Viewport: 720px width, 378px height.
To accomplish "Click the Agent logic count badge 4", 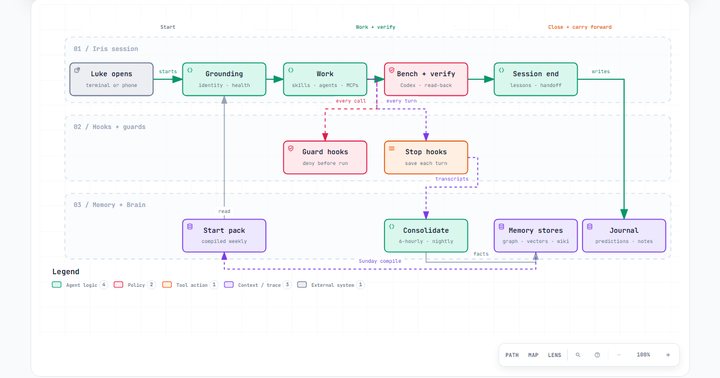I will pyautogui.click(x=104, y=285).
